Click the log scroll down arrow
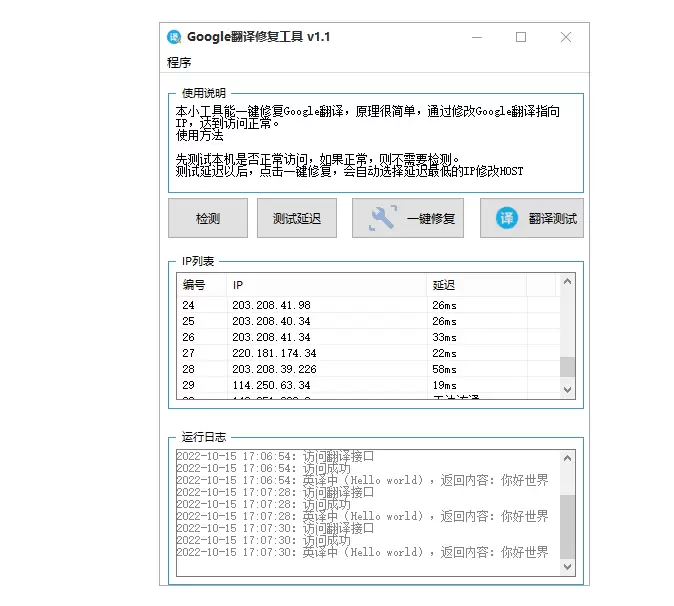The height and width of the screenshot is (606, 674). pyautogui.click(x=567, y=567)
